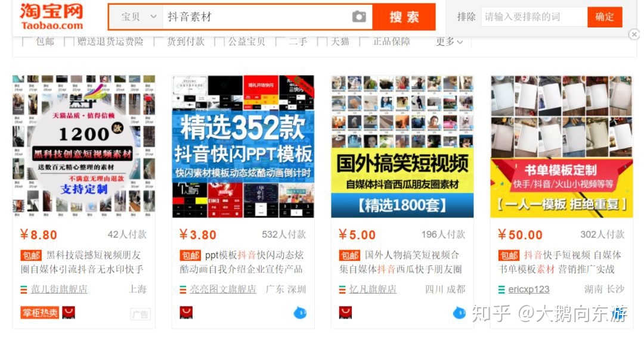
Task: Open 范儿街旗舰店 shop link
Action: 59,289
